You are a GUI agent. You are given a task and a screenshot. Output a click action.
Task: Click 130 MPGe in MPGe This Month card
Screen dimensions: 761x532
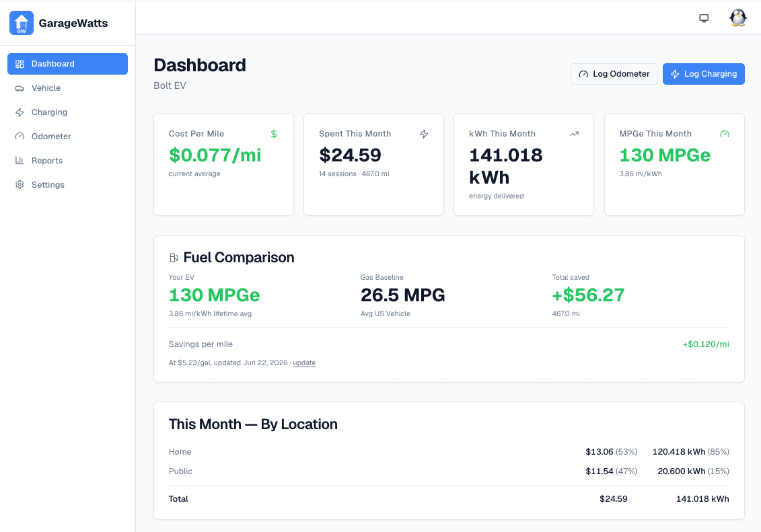click(x=665, y=155)
